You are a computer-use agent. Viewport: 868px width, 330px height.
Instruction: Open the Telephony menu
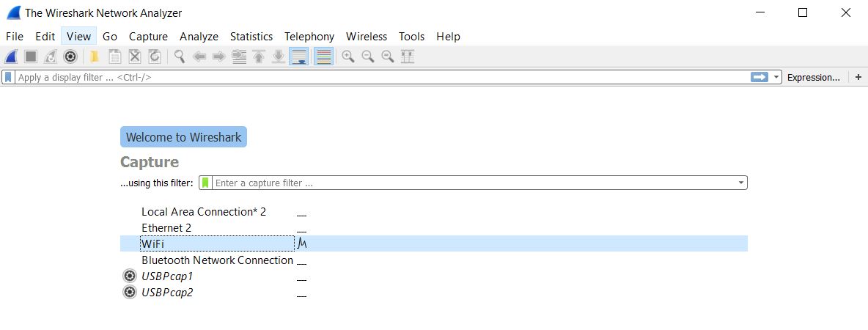point(309,37)
